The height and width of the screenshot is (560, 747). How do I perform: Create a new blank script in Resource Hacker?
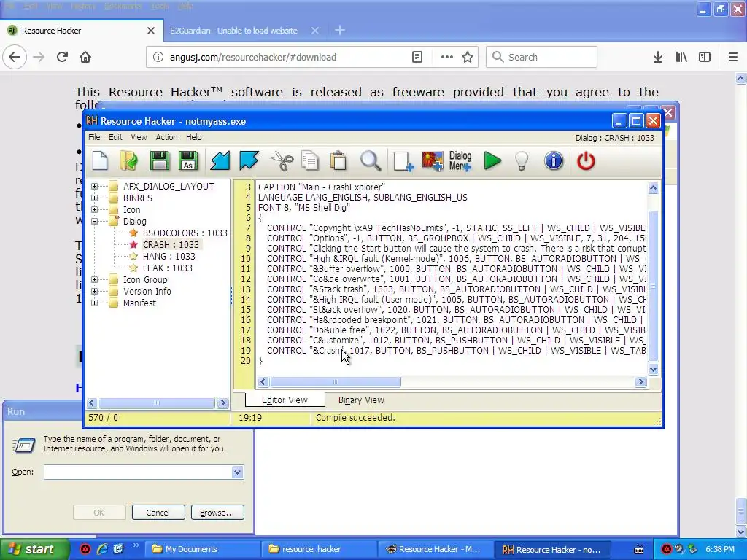[x=100, y=161]
